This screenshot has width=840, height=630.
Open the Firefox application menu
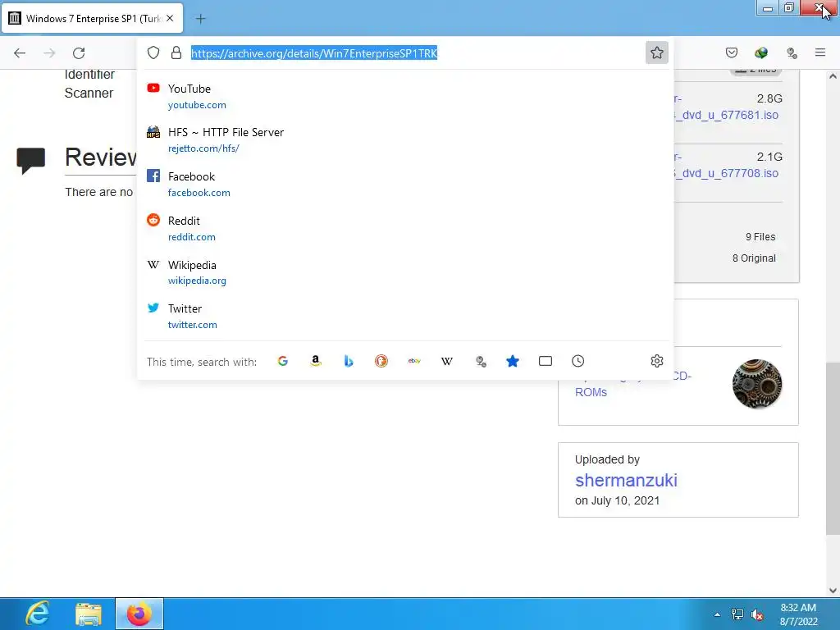(x=820, y=52)
